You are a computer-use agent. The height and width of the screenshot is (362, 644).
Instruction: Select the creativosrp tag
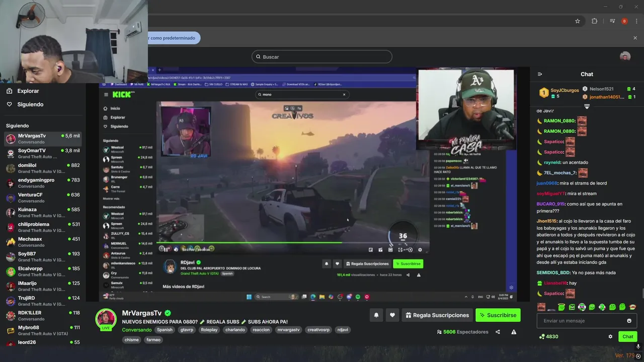tap(318, 330)
